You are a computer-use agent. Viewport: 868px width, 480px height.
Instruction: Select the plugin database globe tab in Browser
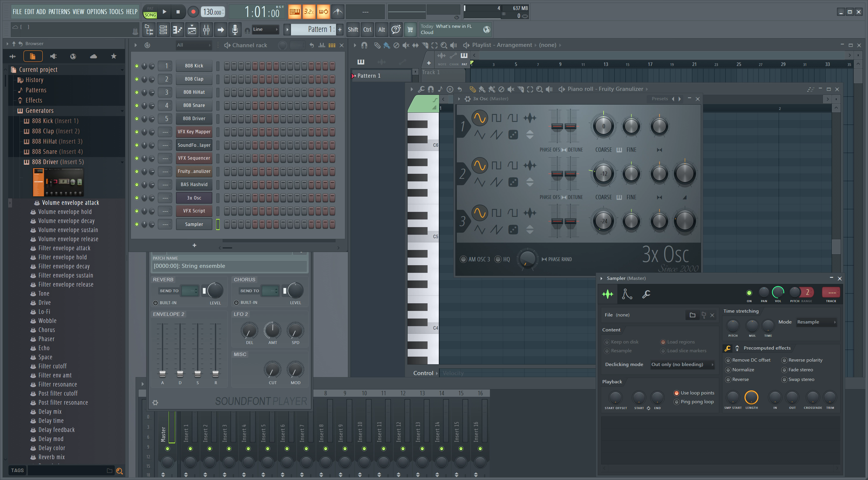(73, 56)
